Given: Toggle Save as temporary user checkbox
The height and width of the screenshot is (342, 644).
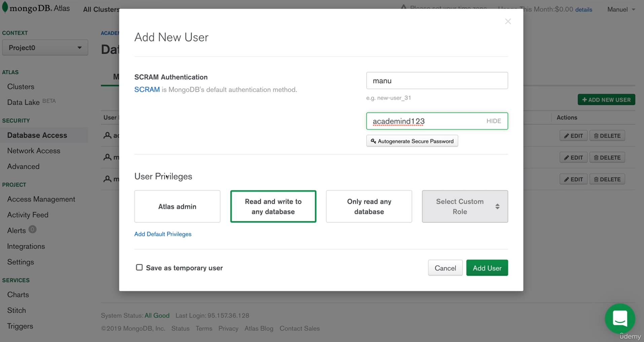Looking at the screenshot, I should coord(139,268).
